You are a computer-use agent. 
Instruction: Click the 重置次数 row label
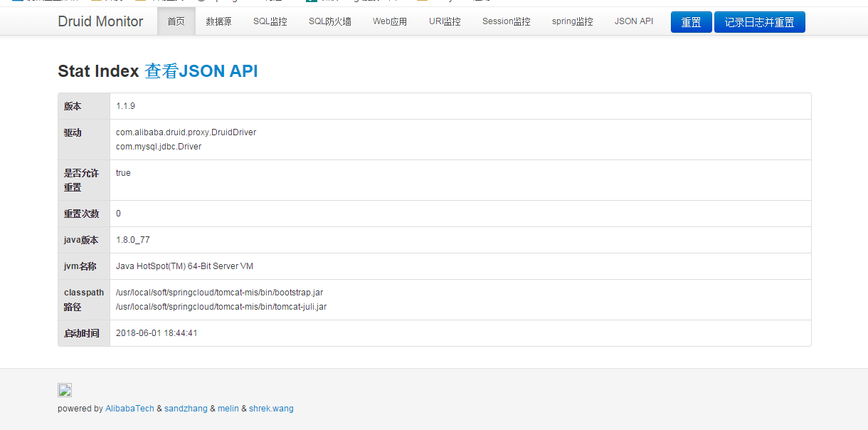(81, 214)
